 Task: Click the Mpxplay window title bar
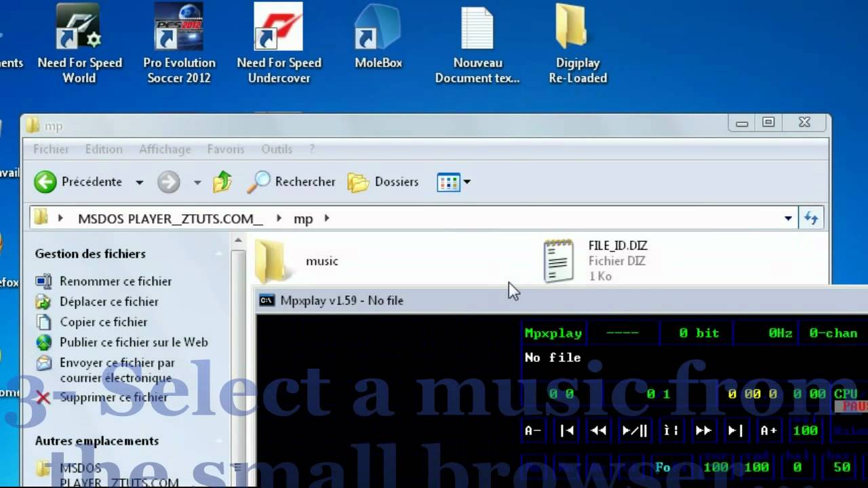point(561,300)
